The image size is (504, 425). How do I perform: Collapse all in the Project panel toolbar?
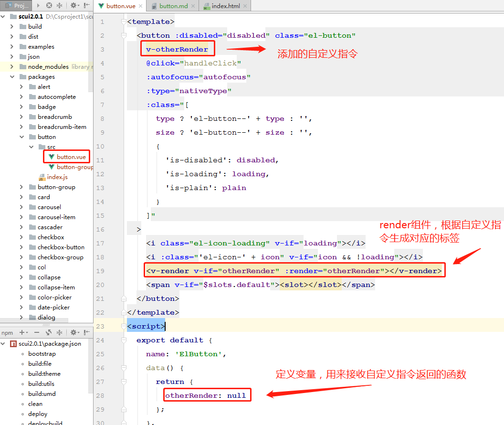click(60, 5)
